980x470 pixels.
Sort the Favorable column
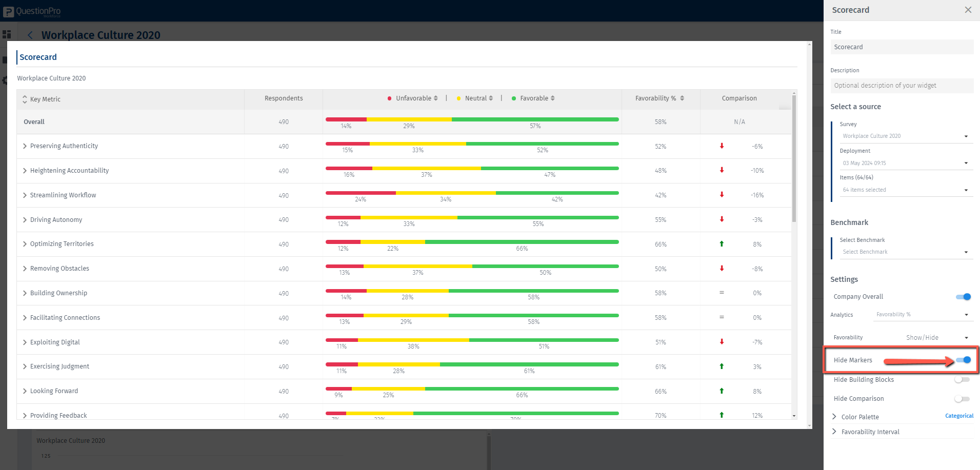click(552, 98)
